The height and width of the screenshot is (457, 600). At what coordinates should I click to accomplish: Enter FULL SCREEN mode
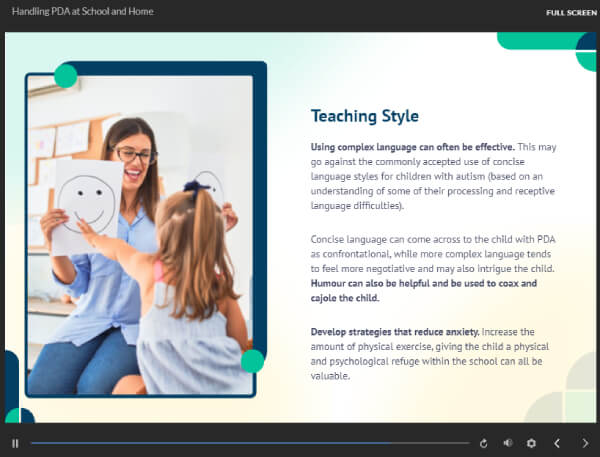(570, 12)
